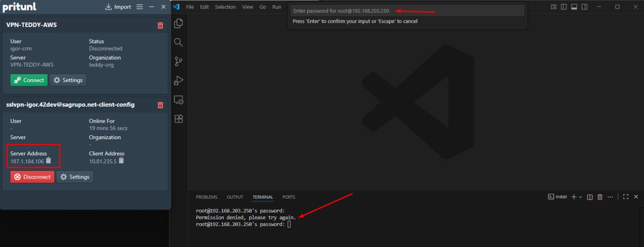
Task: Open Remote Explorer icon
Action: click(x=178, y=100)
